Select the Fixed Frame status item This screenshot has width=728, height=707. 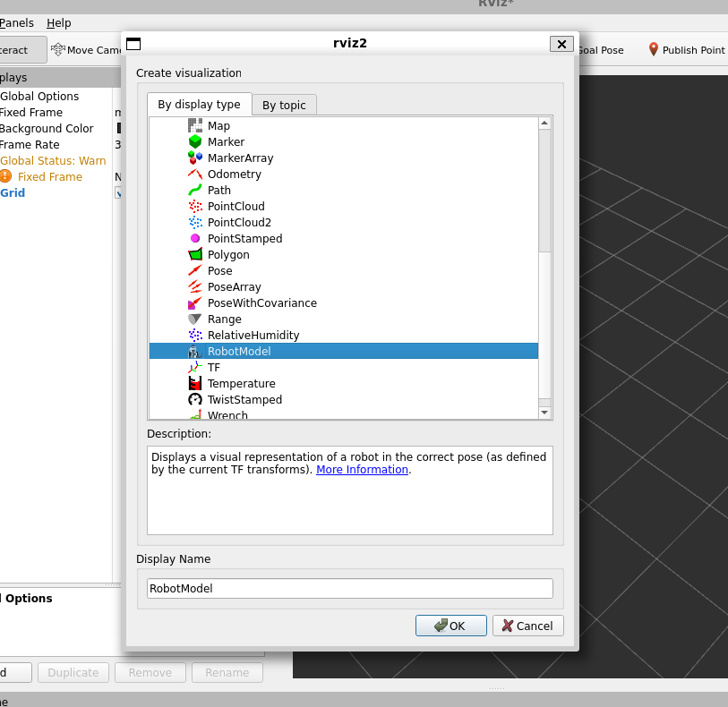(49, 176)
